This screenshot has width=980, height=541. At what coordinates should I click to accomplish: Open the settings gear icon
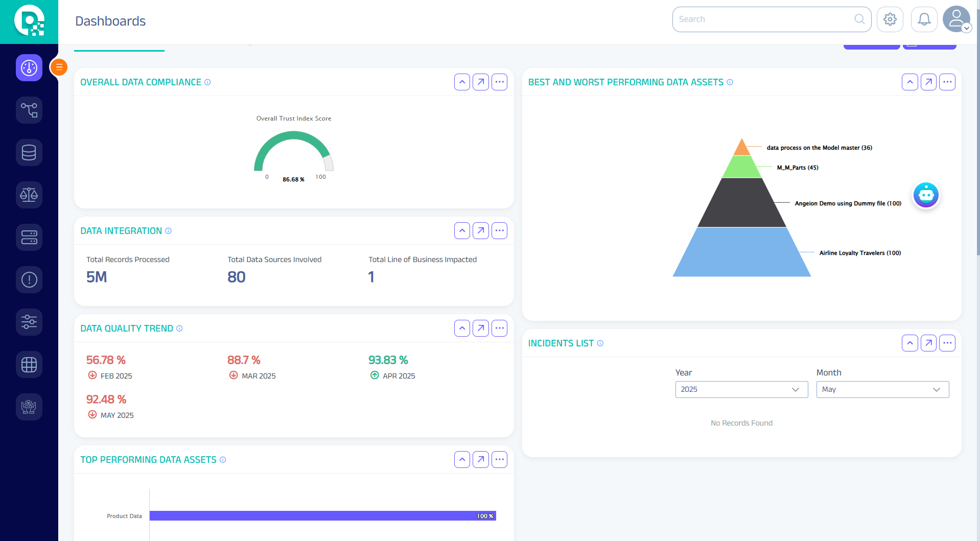pyautogui.click(x=890, y=19)
